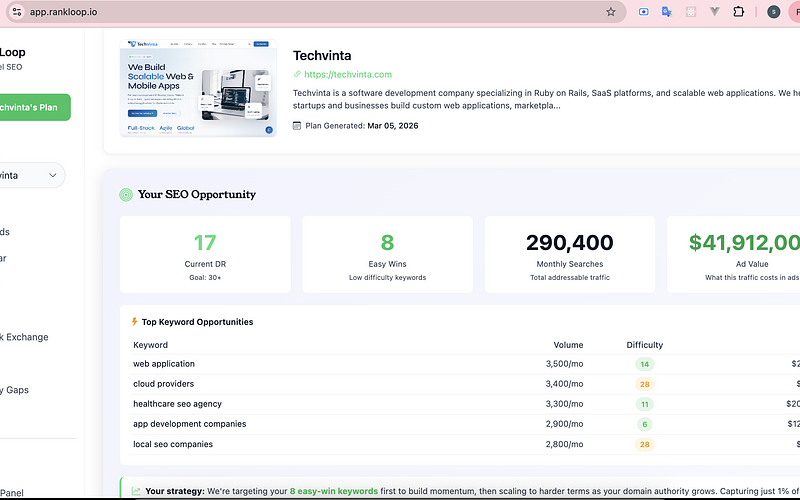Click the 3,500/mo volume value
The image size is (800, 500).
click(x=564, y=364)
